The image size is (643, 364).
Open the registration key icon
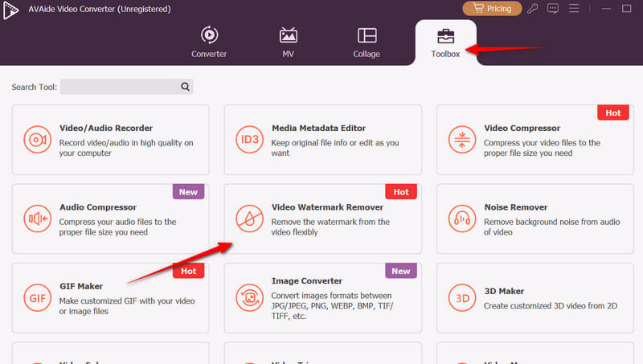pos(533,8)
